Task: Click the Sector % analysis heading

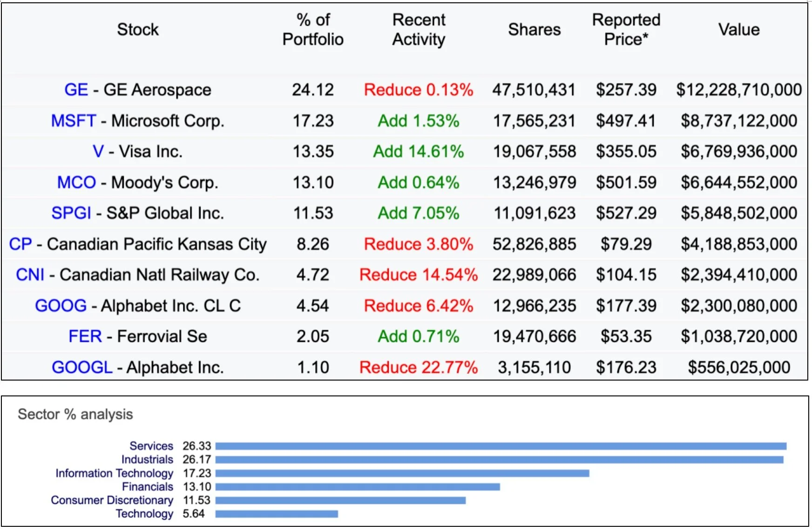Action: pyautogui.click(x=75, y=414)
